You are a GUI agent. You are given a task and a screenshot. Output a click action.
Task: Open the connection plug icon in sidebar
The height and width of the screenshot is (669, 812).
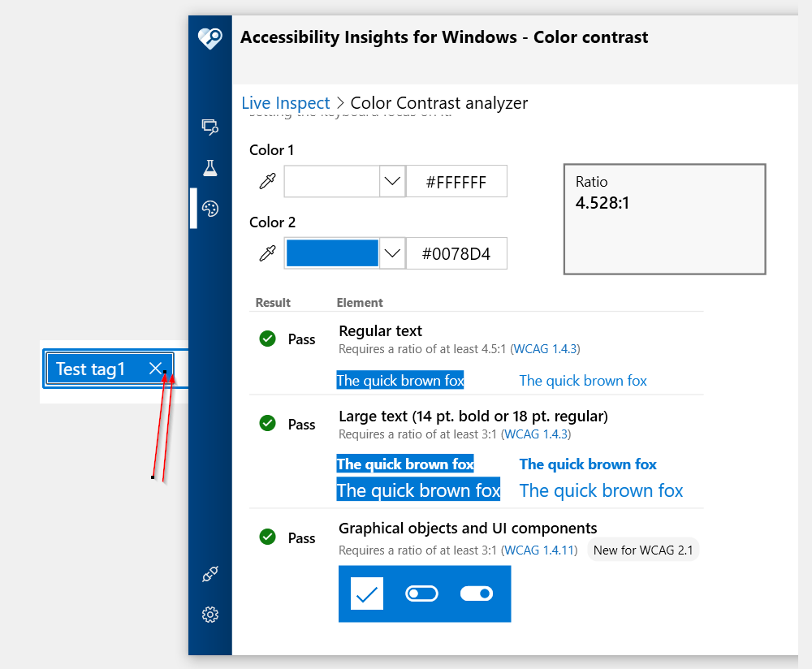[x=209, y=574]
